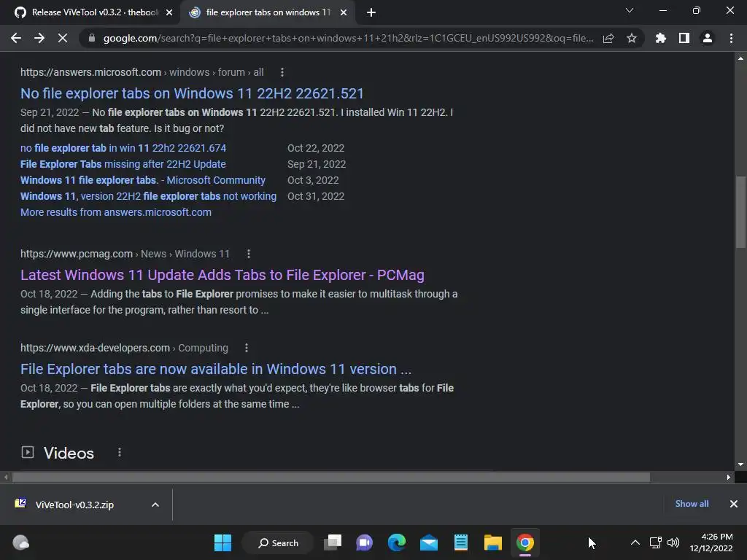Open Teams Chat from taskbar
The width and height of the screenshot is (747, 560).
click(x=365, y=542)
